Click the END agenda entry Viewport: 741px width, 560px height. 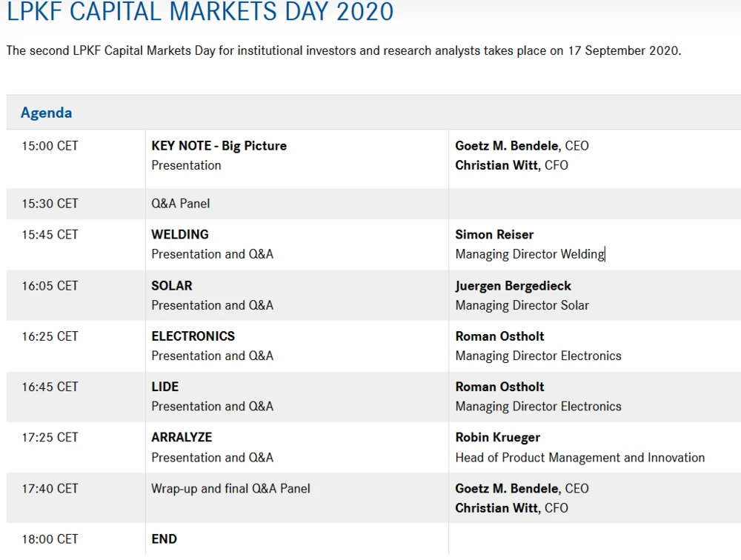tap(165, 539)
